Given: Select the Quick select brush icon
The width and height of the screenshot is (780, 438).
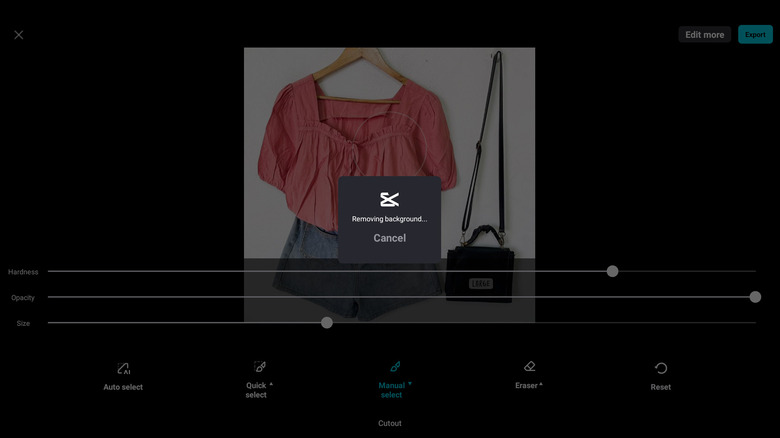Looking at the screenshot, I should point(260,367).
